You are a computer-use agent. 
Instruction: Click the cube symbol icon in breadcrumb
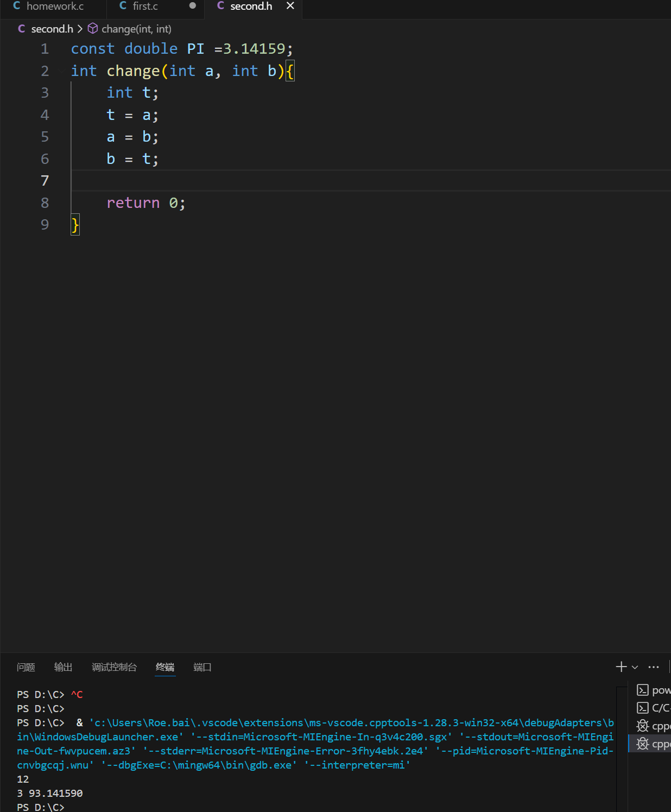pos(93,28)
